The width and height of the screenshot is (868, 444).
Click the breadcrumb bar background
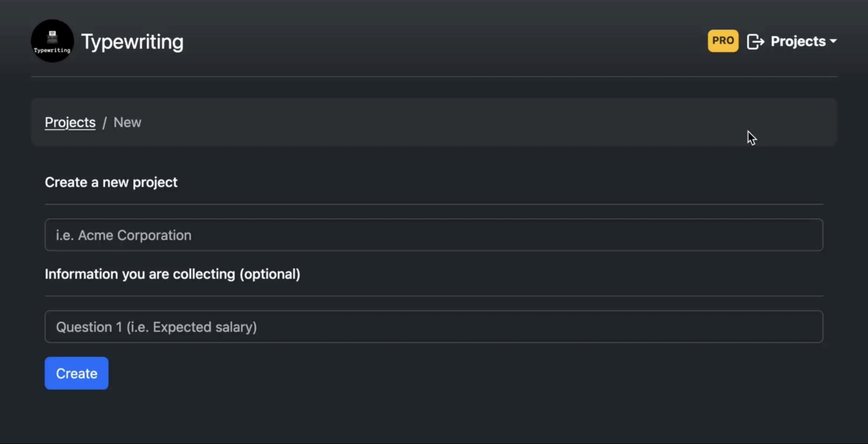(474, 122)
